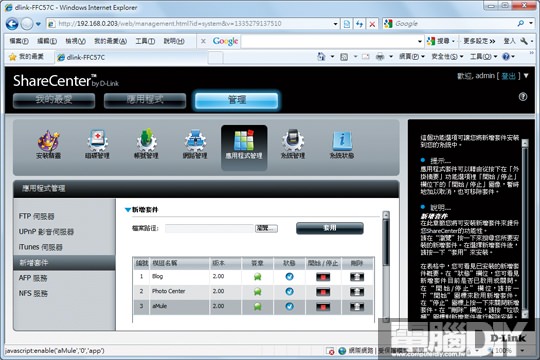Click the aMule row status checkmark icon

[x=290, y=306]
